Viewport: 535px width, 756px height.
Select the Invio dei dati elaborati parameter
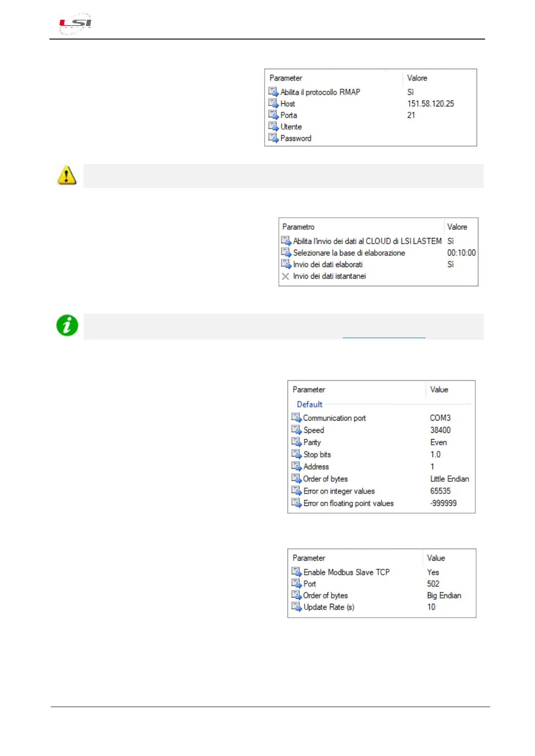(327, 264)
